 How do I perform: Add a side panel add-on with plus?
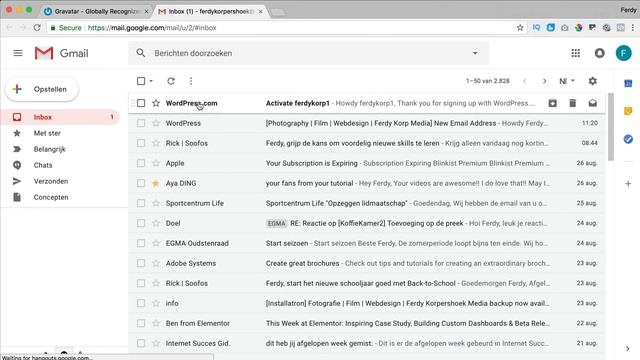(628, 184)
